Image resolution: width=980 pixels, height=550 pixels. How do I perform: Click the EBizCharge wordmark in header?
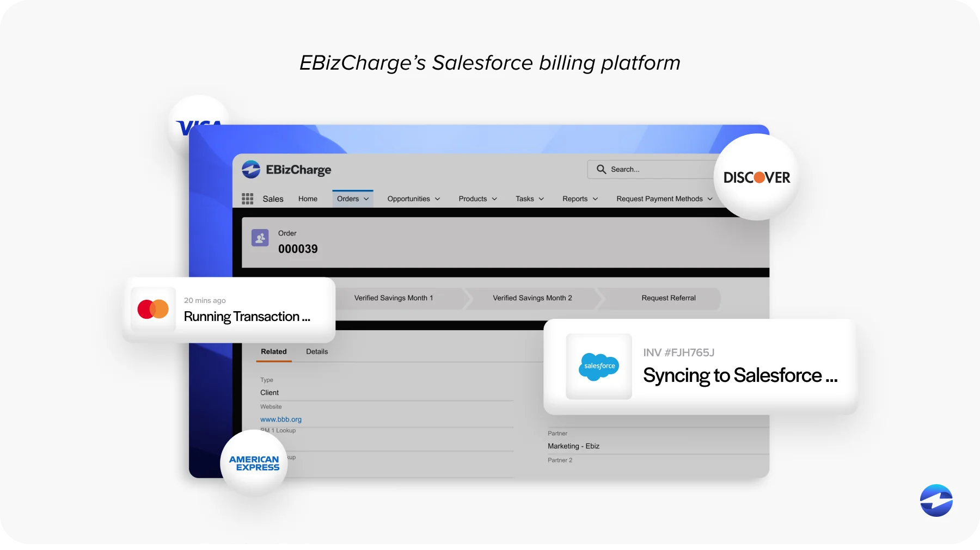click(298, 170)
